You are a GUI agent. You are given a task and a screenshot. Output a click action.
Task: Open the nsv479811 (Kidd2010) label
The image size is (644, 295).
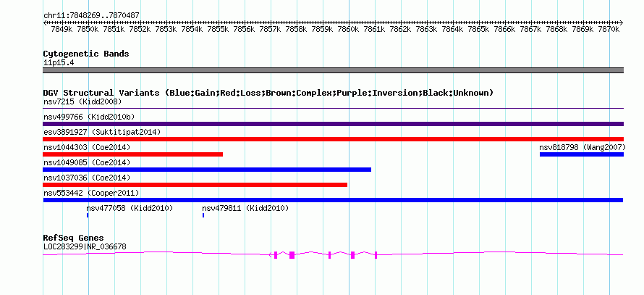[245, 208]
